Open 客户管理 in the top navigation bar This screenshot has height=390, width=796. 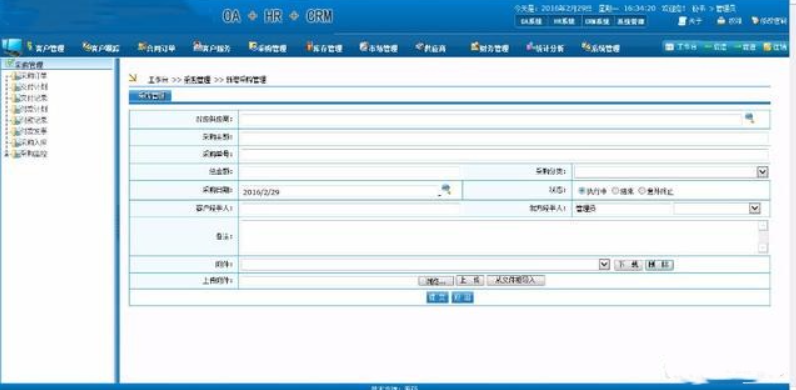tap(46, 48)
